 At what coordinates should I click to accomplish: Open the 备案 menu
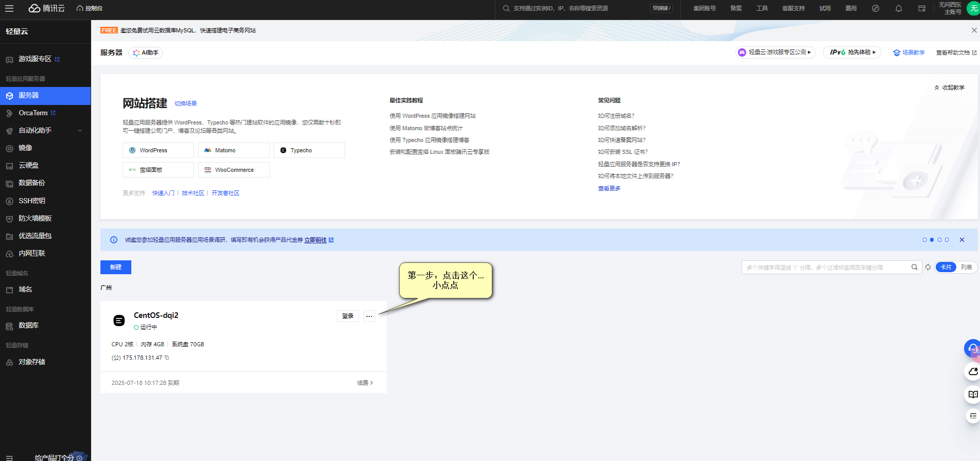736,8
